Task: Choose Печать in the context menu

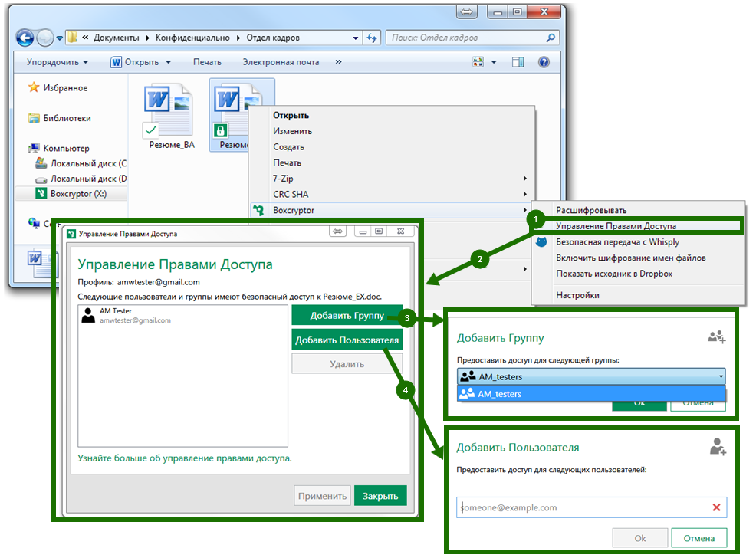Action: [392, 162]
